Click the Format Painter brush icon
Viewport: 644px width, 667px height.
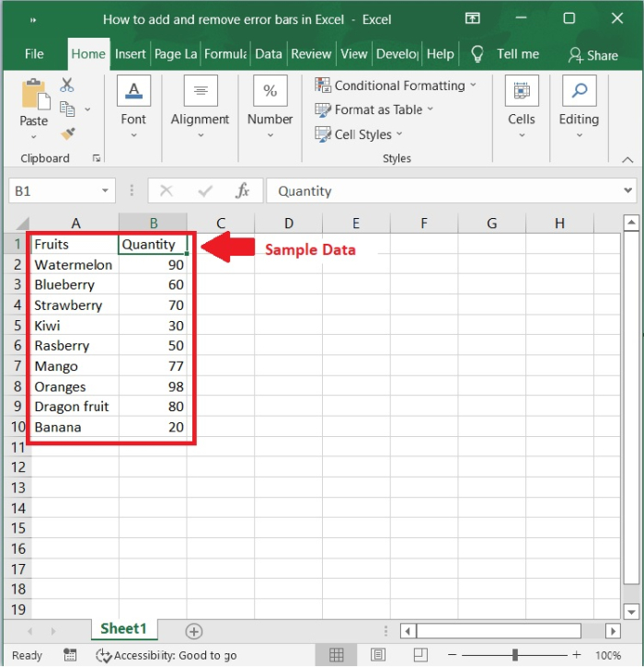[x=68, y=133]
